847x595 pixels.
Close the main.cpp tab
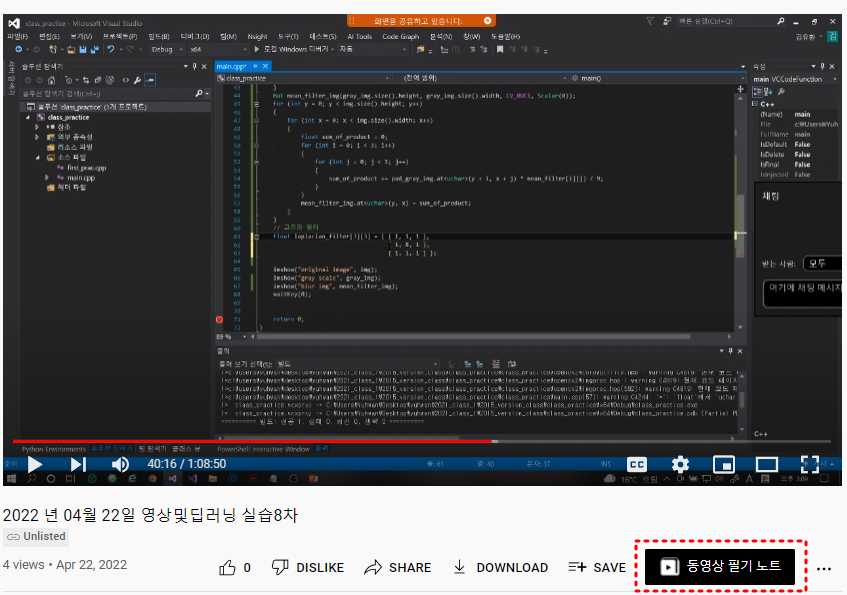[x=265, y=66]
